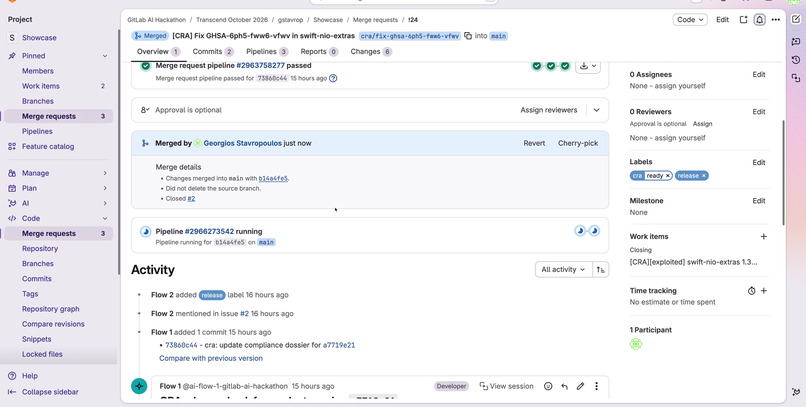Switch to the Commits tab

tap(213, 51)
